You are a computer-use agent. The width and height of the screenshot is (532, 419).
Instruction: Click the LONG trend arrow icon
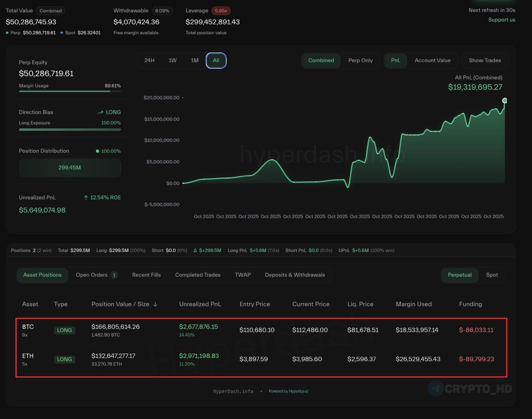tap(100, 112)
